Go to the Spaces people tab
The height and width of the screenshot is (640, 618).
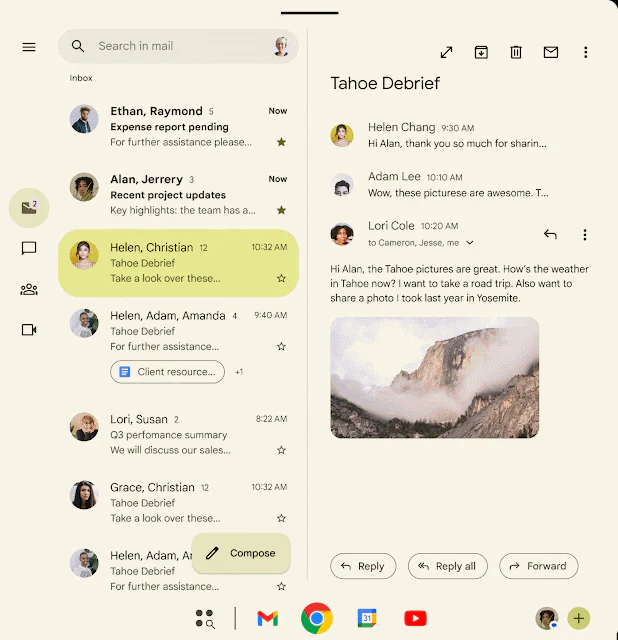29,289
